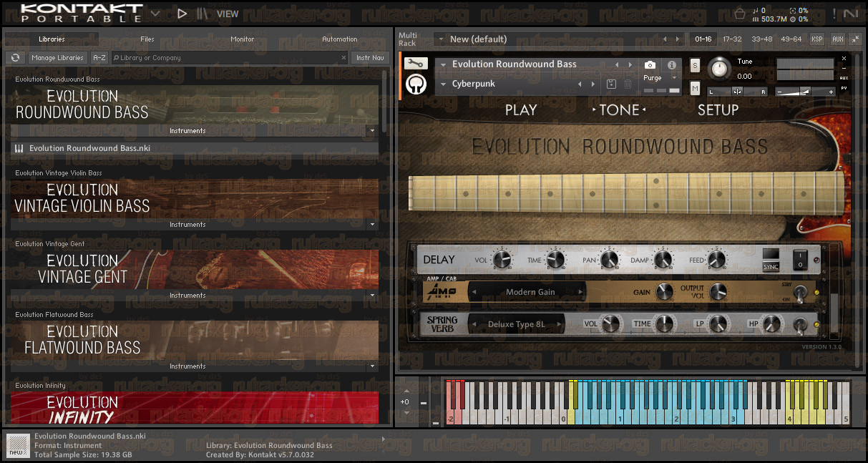Open the instrument info icon

point(671,65)
